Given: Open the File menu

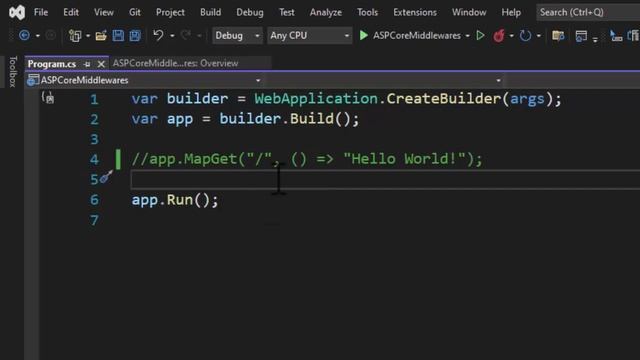Looking at the screenshot, I should point(41,13).
